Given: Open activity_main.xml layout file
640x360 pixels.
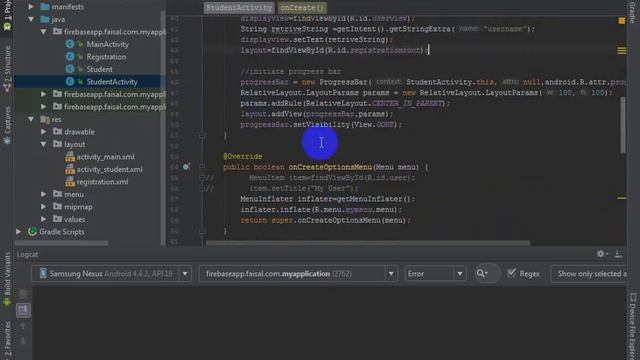Looking at the screenshot, I should pyautogui.click(x=105, y=157).
